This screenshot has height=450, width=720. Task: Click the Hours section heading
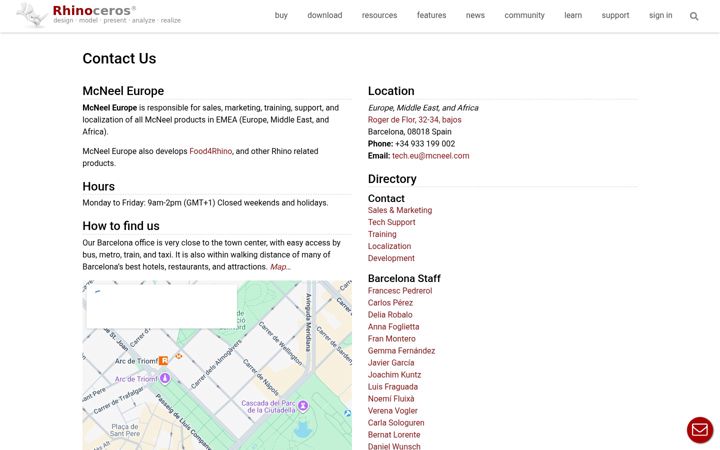pyautogui.click(x=99, y=186)
